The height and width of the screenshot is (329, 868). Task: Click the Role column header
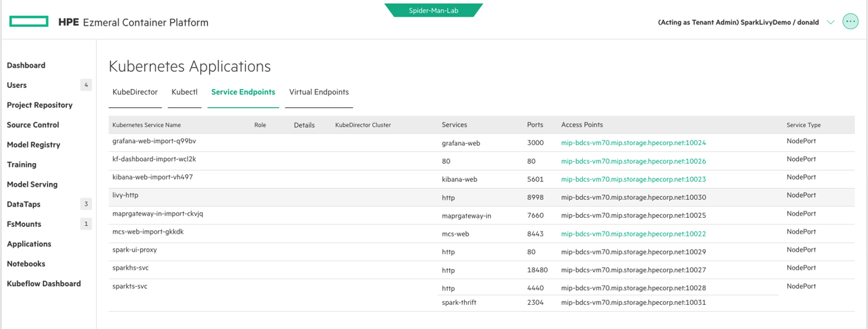click(x=260, y=125)
